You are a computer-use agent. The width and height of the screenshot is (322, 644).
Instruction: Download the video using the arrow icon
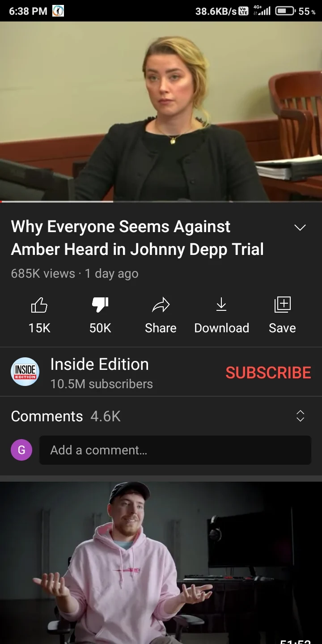pyautogui.click(x=221, y=305)
